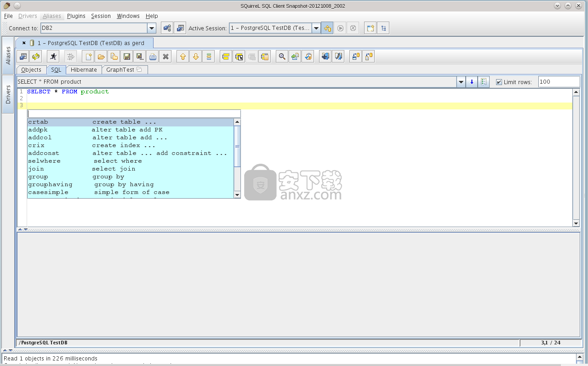Click the reconnect/refresh yellow arrows icon
The height and width of the screenshot is (366, 588).
(x=36, y=57)
